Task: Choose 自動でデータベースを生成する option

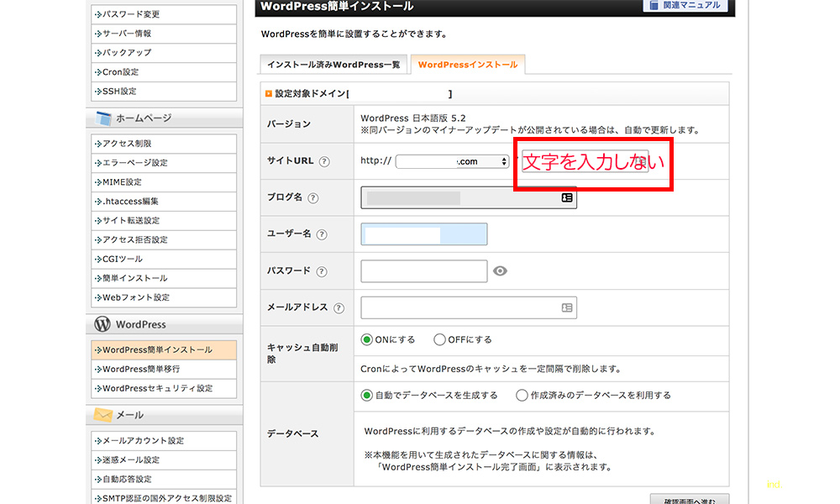Action: 366,396
